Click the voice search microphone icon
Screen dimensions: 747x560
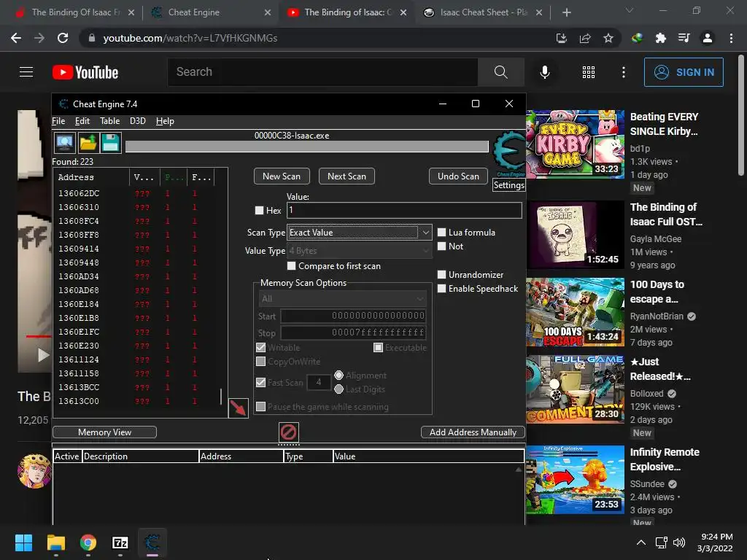coord(544,72)
